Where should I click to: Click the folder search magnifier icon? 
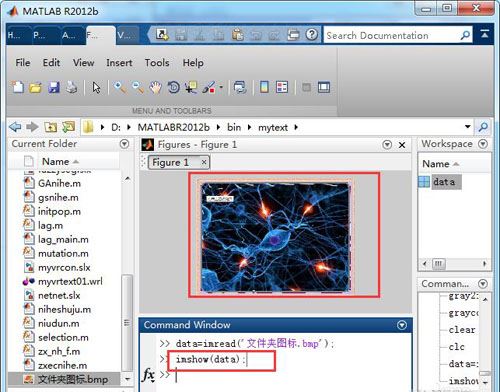[483, 127]
